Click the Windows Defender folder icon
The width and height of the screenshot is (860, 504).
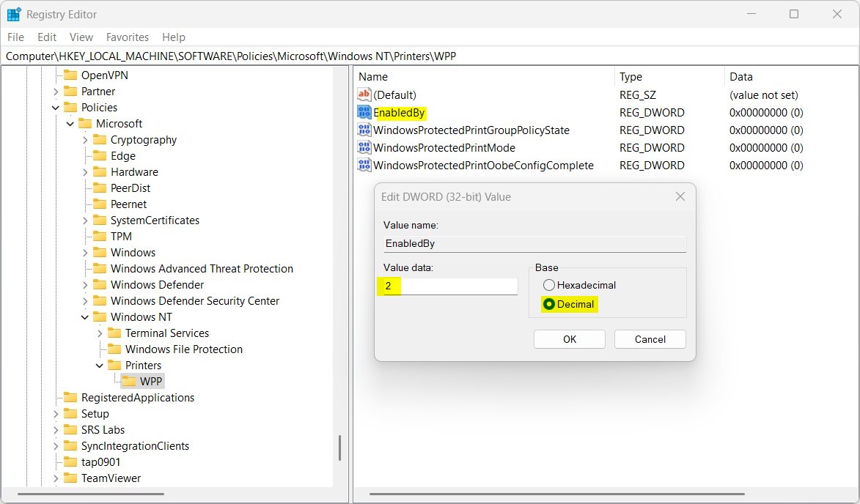click(x=100, y=284)
